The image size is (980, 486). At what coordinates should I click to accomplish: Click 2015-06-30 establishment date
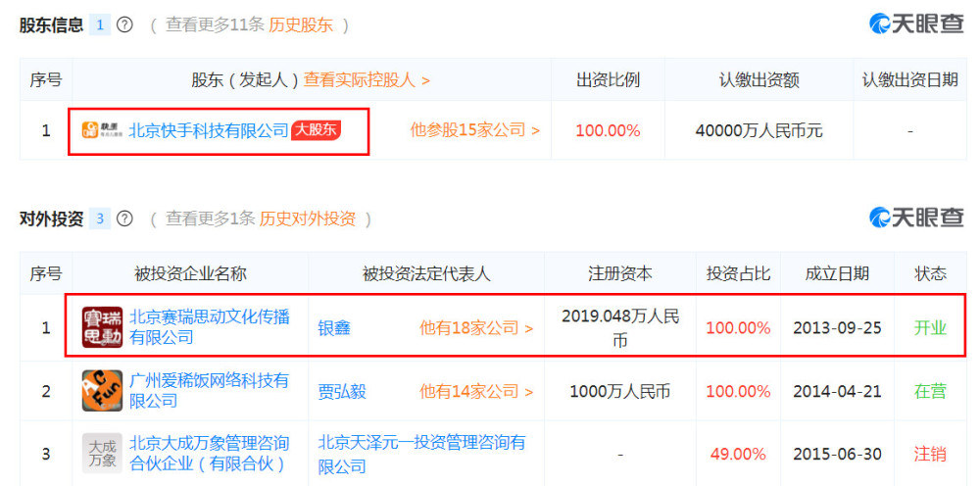click(838, 454)
